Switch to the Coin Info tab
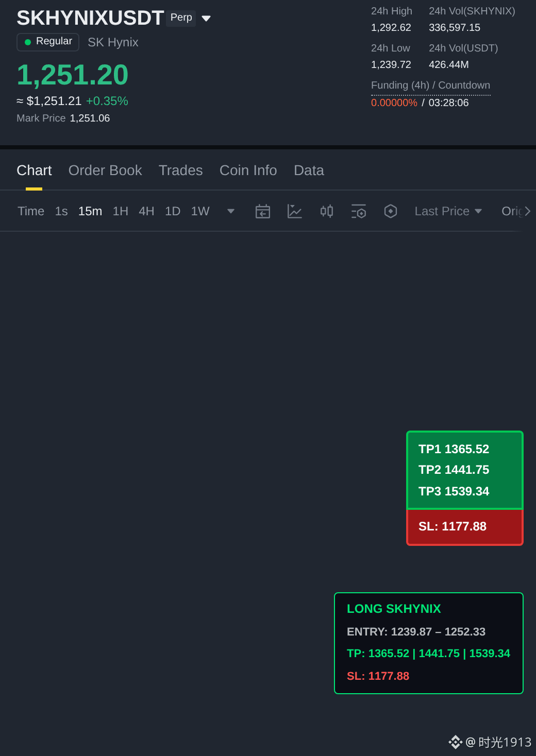The width and height of the screenshot is (536, 756). (248, 170)
